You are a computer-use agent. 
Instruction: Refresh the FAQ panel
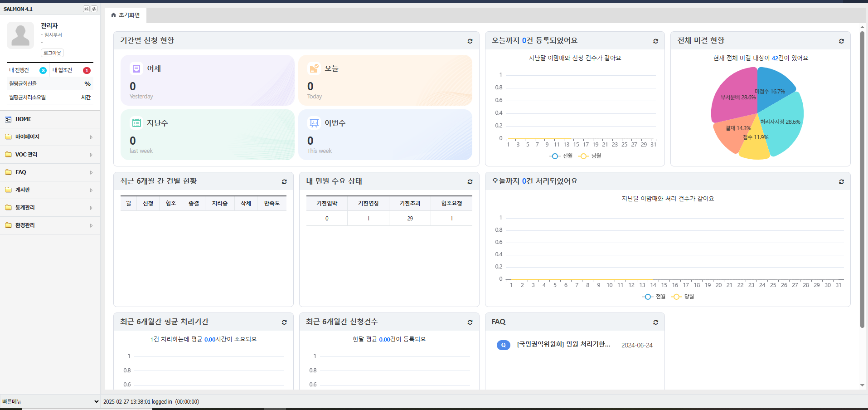click(655, 322)
